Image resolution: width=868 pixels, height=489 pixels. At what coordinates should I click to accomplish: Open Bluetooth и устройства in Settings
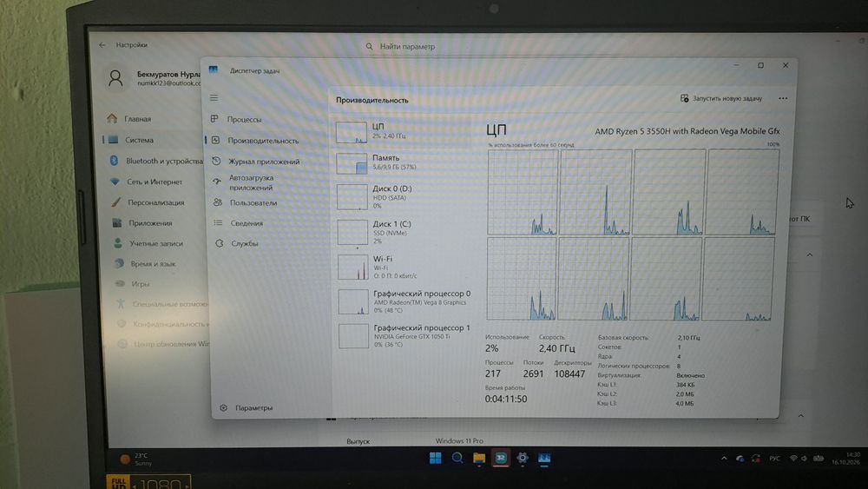(164, 162)
